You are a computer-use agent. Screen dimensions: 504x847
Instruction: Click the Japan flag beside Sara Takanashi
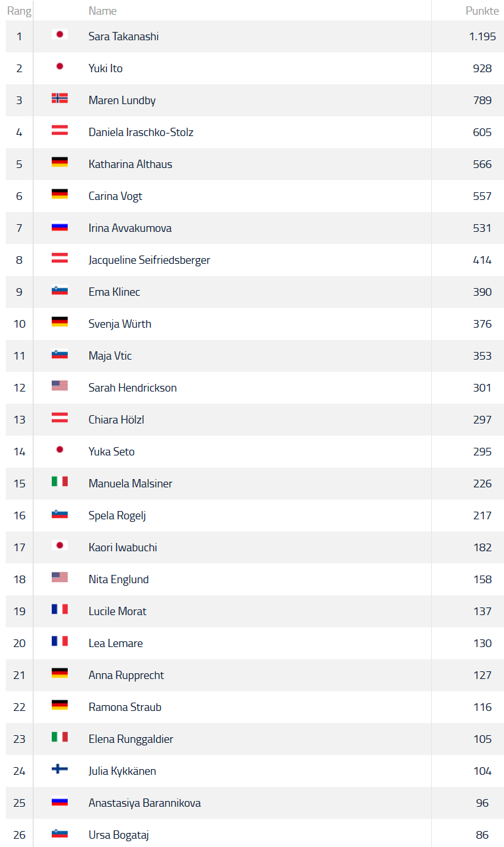59,34
